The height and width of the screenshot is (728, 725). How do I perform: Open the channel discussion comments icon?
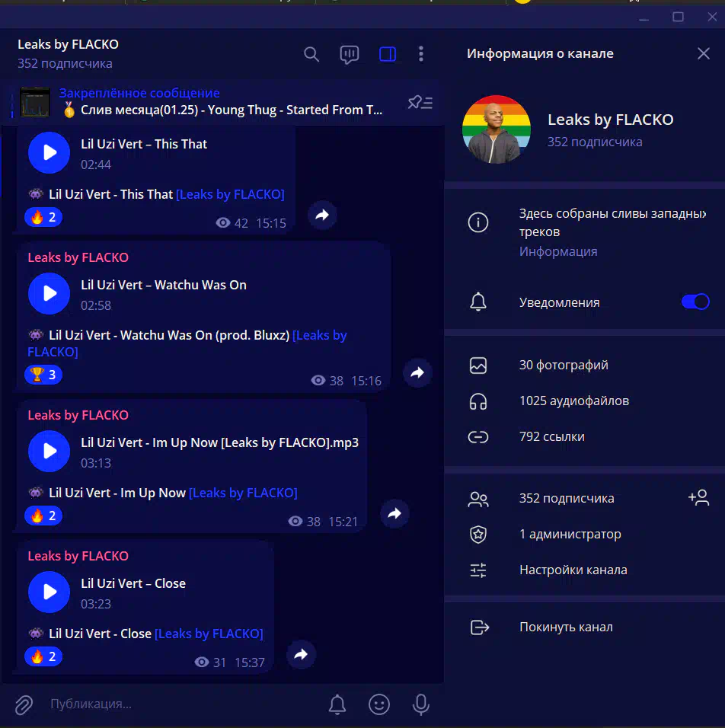pyautogui.click(x=349, y=54)
